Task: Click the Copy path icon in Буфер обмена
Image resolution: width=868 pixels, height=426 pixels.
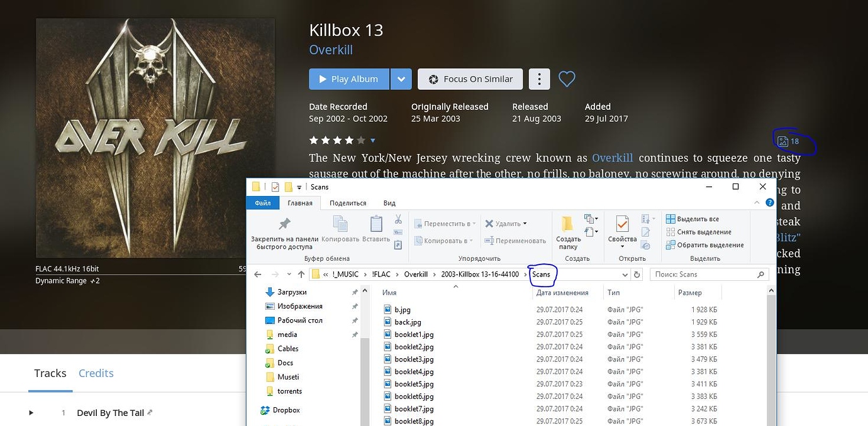Action: pos(398,232)
